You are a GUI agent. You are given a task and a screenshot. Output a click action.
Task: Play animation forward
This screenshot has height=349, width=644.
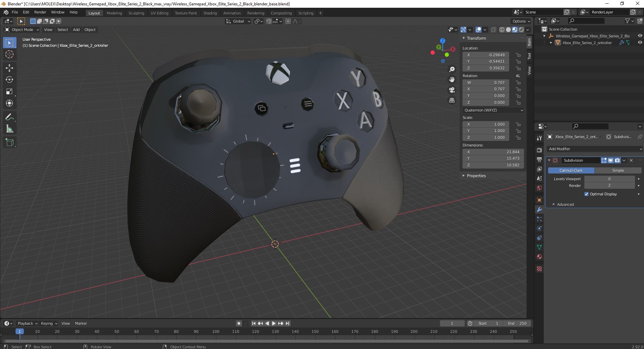(274, 323)
